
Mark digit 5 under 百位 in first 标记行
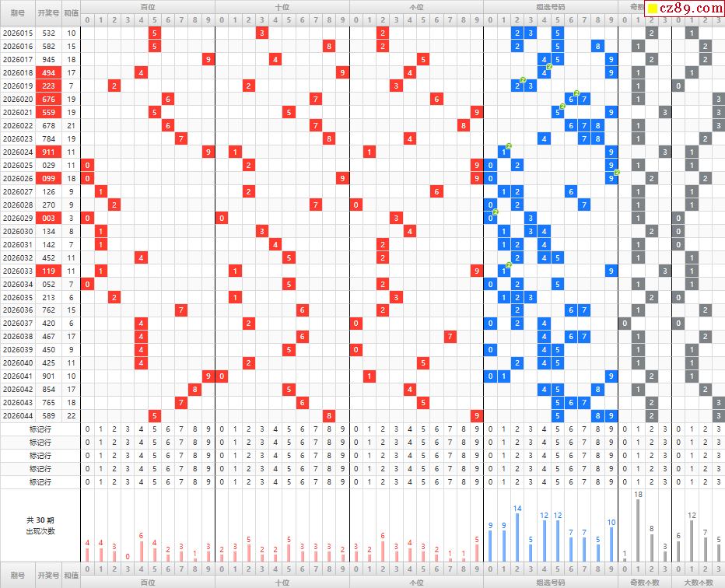click(x=154, y=429)
